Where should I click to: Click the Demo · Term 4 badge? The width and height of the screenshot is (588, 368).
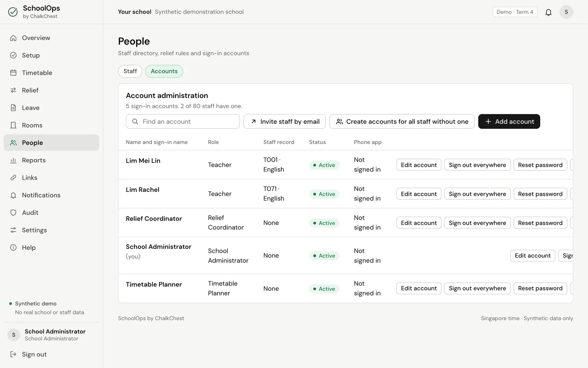click(515, 12)
